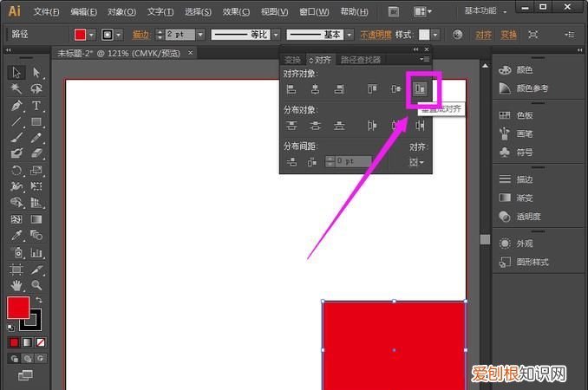
Task: Open the Align To dropdown
Action: [x=420, y=162]
